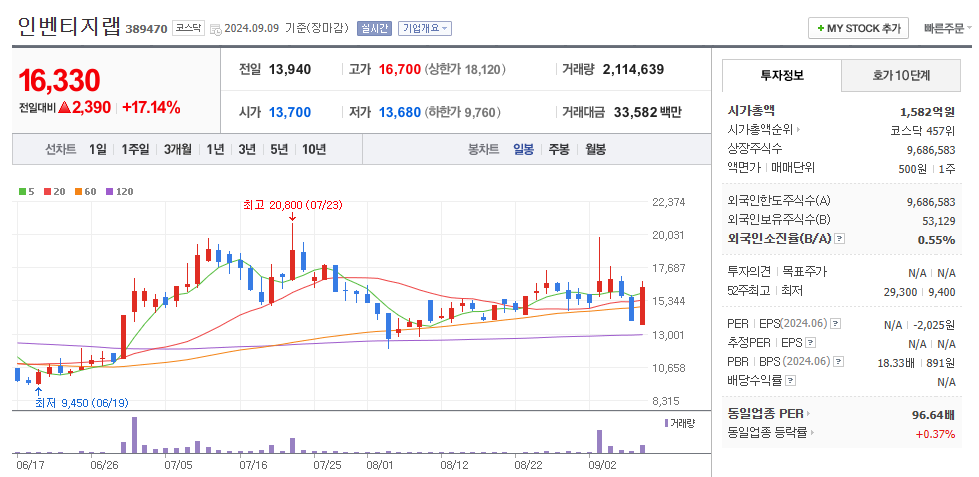The image size is (979, 477).
Task: Click the 최저 9,450 (06/19) chart marker
Action: [82, 403]
